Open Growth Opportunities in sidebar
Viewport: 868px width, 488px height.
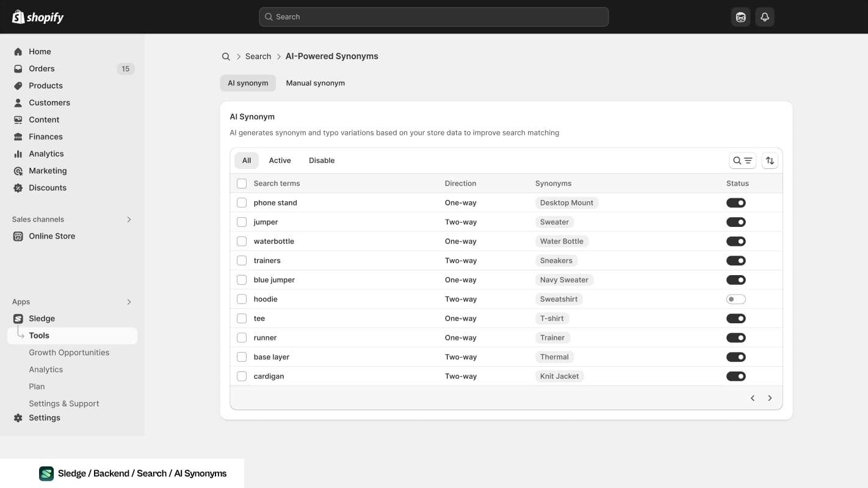[69, 353]
